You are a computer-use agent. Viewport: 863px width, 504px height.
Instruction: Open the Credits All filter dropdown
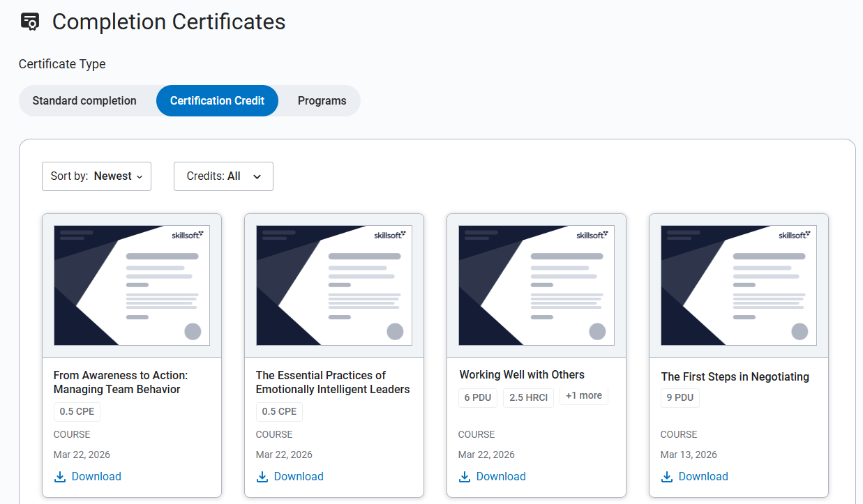pyautogui.click(x=223, y=176)
